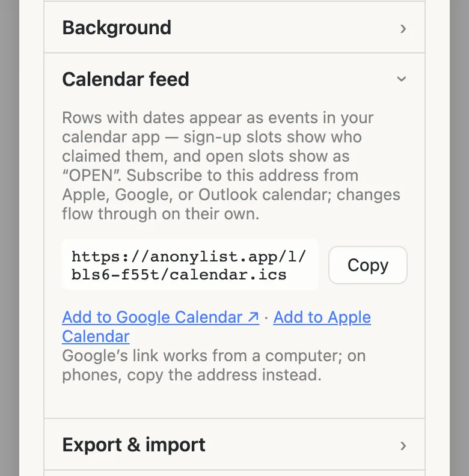Viewport: 469px width, 476px height.
Task: Expand the Background section chevron
Action: tap(403, 28)
